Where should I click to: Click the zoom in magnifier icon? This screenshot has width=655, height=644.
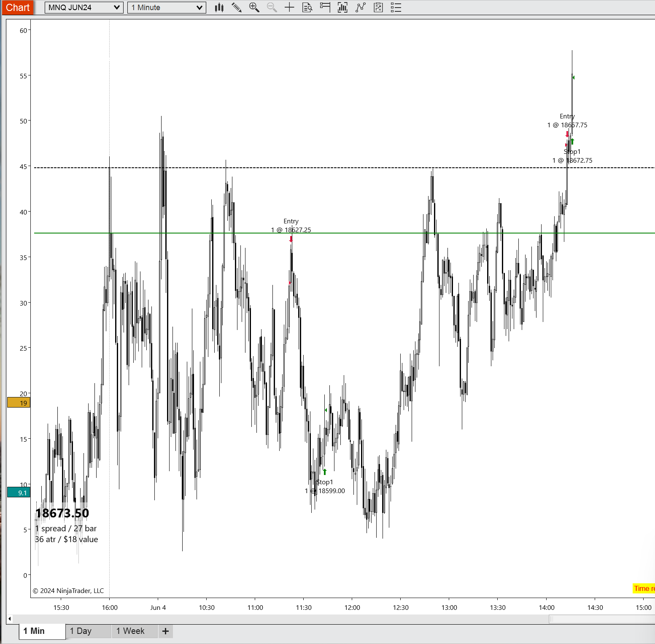[254, 8]
